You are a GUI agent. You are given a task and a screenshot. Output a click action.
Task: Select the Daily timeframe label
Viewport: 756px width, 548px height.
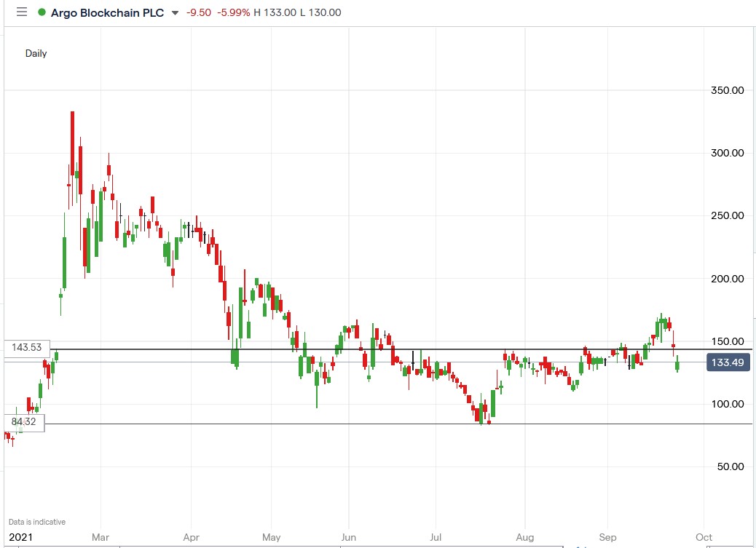pos(36,54)
